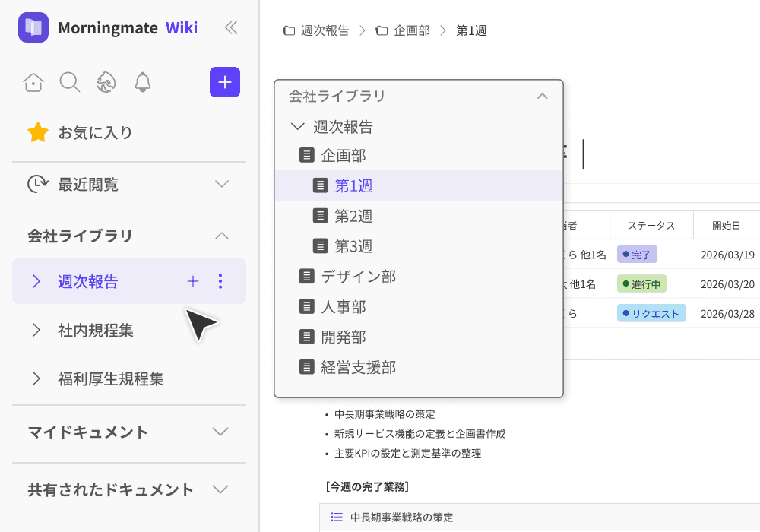Click 企画部 in the breadcrumb

click(411, 30)
